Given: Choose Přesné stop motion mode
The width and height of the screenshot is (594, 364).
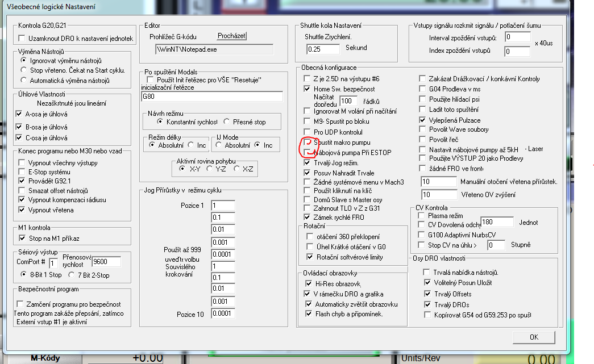Looking at the screenshot, I should (227, 122).
